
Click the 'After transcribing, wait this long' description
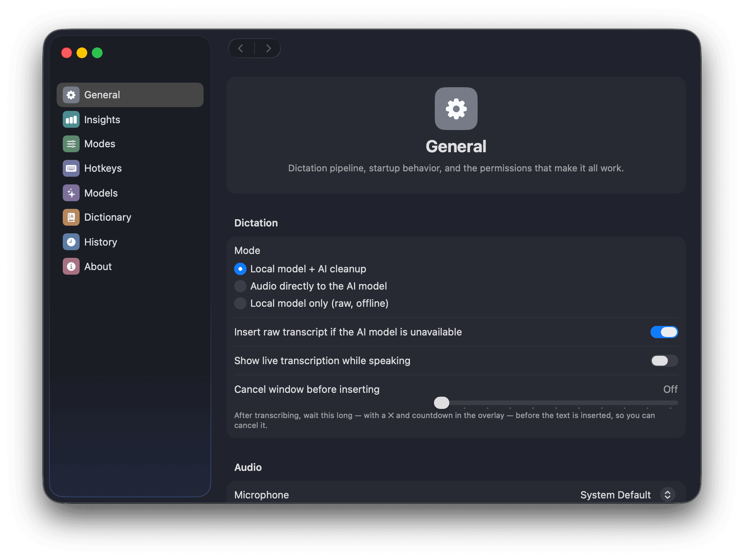click(x=444, y=420)
